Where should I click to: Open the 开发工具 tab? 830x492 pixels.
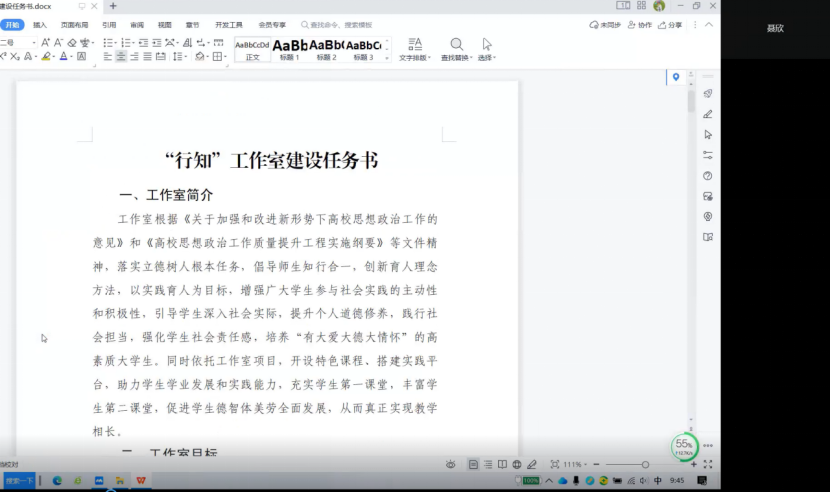229,25
